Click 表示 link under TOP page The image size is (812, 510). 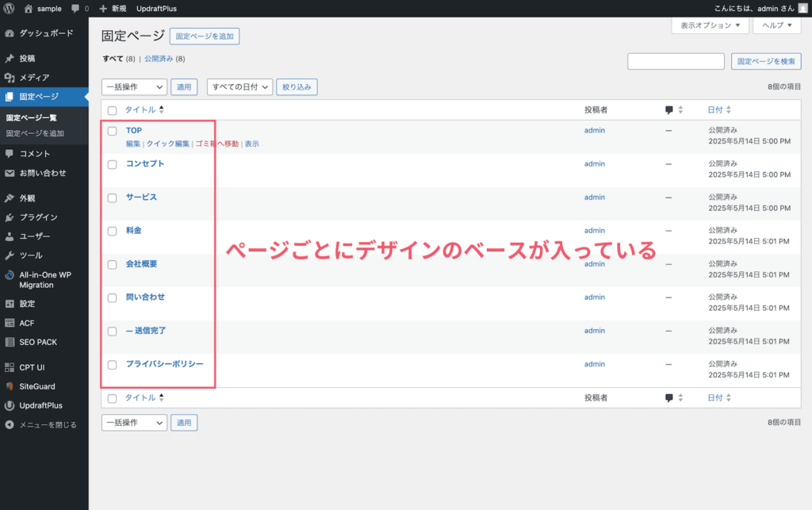[251, 144]
